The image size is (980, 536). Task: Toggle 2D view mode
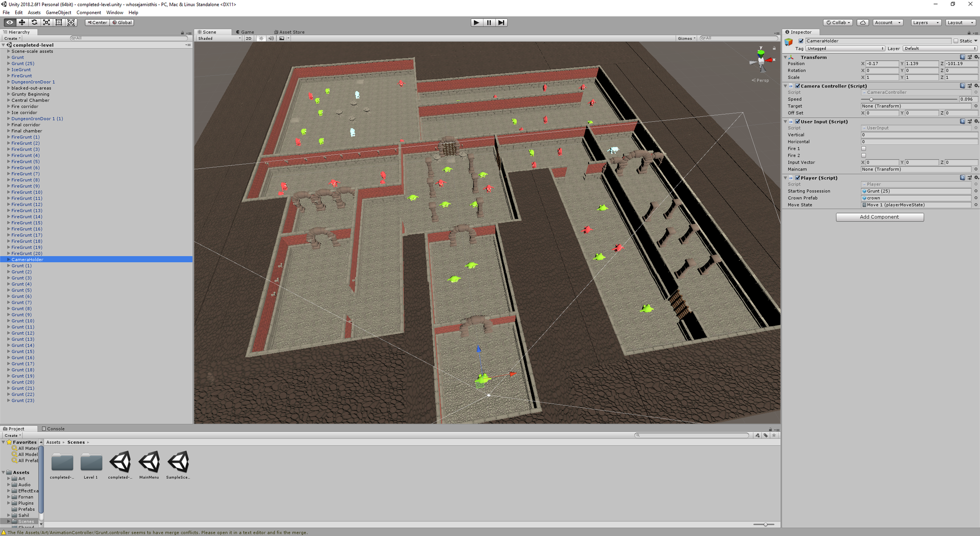point(249,38)
